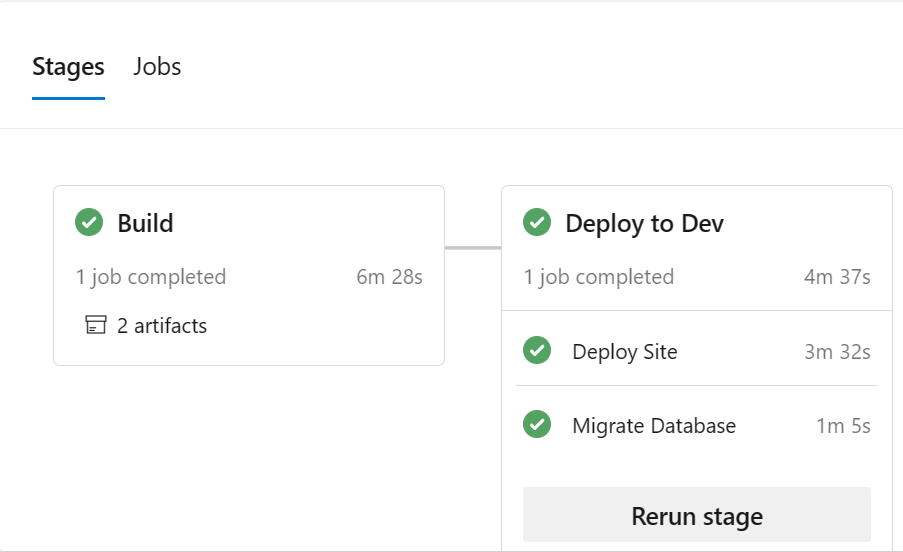Click Build's "1 job completed" text
903x552 pixels.
151,277
